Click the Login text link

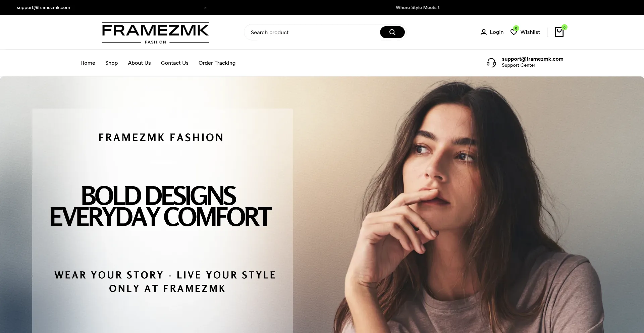pos(496,32)
